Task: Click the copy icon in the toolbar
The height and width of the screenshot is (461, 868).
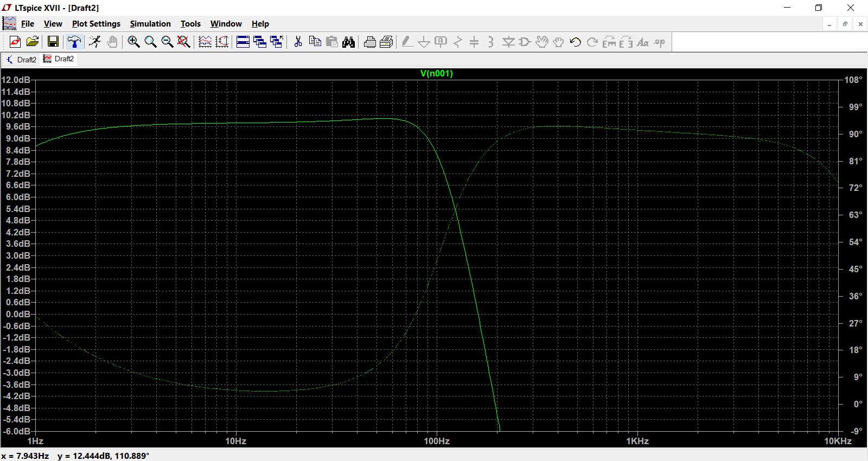Action: 315,42
